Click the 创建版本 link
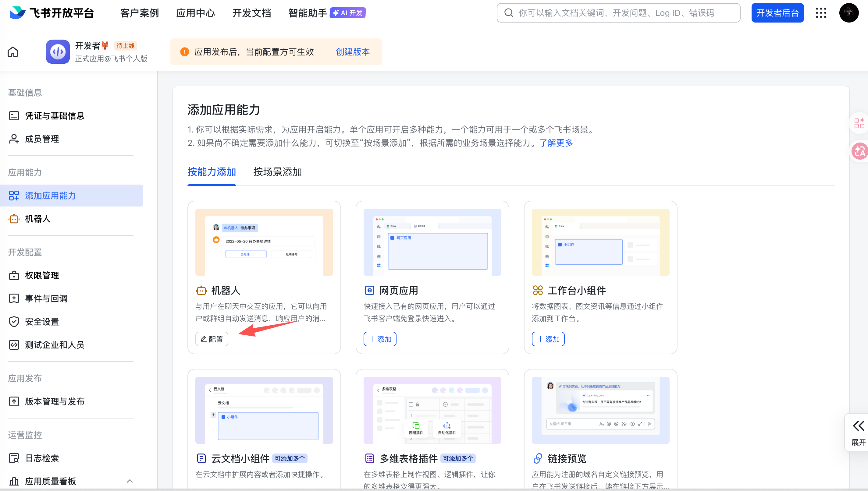Image resolution: width=868 pixels, height=491 pixels. pos(353,51)
